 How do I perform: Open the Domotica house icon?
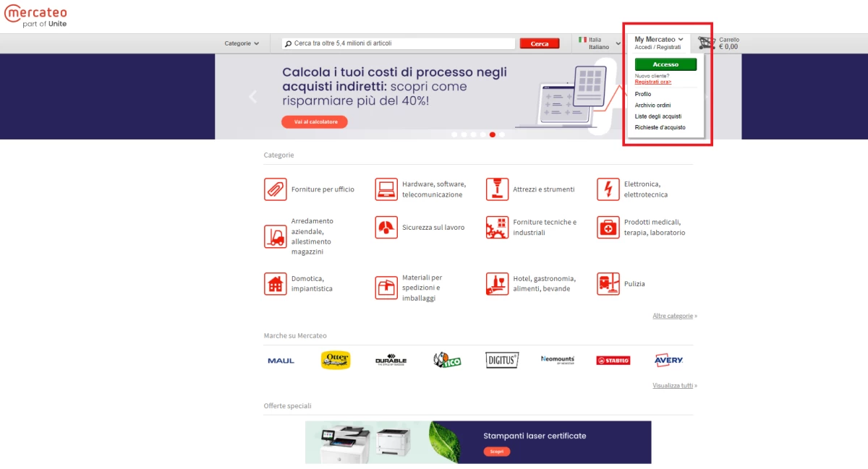(x=275, y=284)
